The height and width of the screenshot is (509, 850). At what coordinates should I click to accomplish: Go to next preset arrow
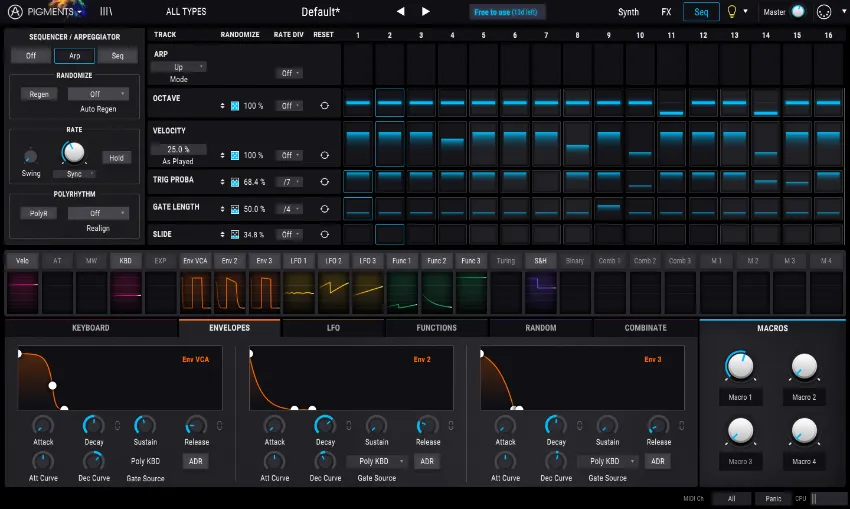click(x=426, y=11)
